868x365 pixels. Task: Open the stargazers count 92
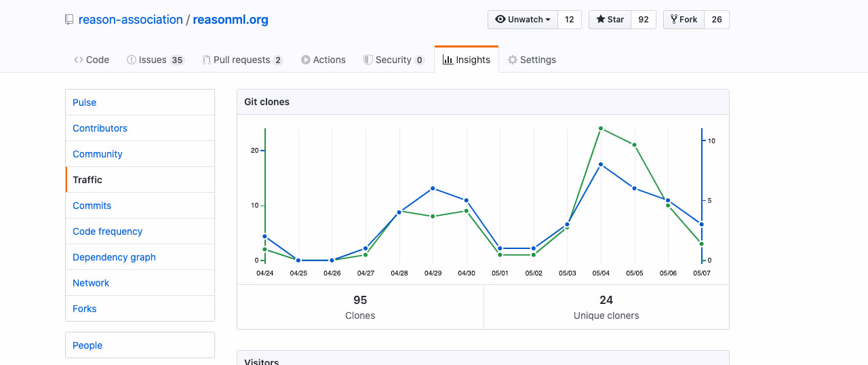click(644, 20)
